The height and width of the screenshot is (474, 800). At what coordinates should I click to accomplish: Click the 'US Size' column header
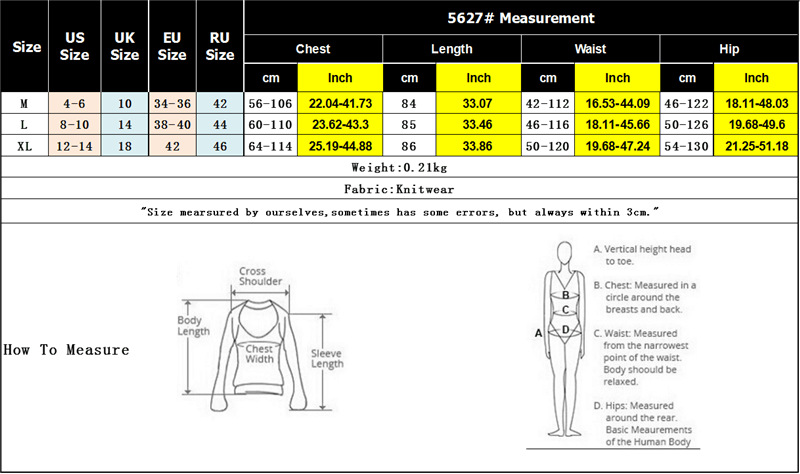74,46
